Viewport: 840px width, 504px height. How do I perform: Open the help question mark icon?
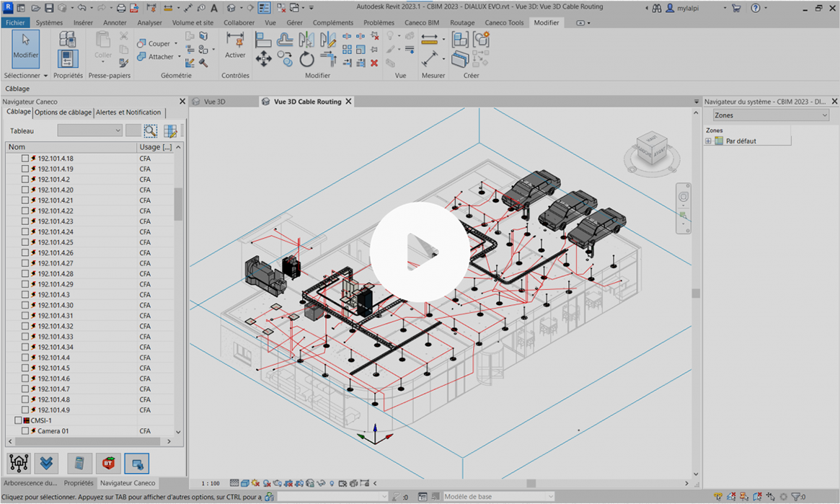tap(756, 8)
